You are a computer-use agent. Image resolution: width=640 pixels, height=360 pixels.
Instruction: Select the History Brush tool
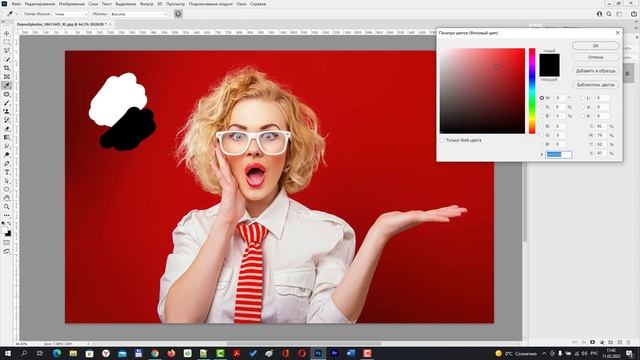point(7,120)
